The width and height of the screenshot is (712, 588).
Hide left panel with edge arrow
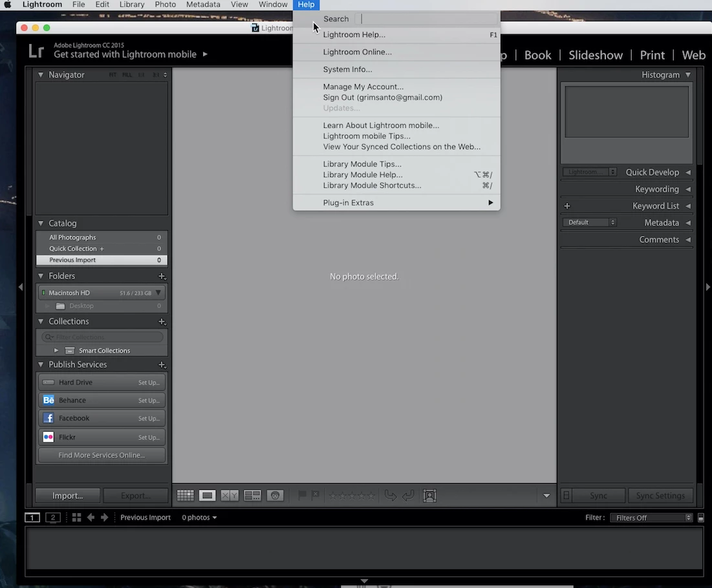tap(21, 287)
